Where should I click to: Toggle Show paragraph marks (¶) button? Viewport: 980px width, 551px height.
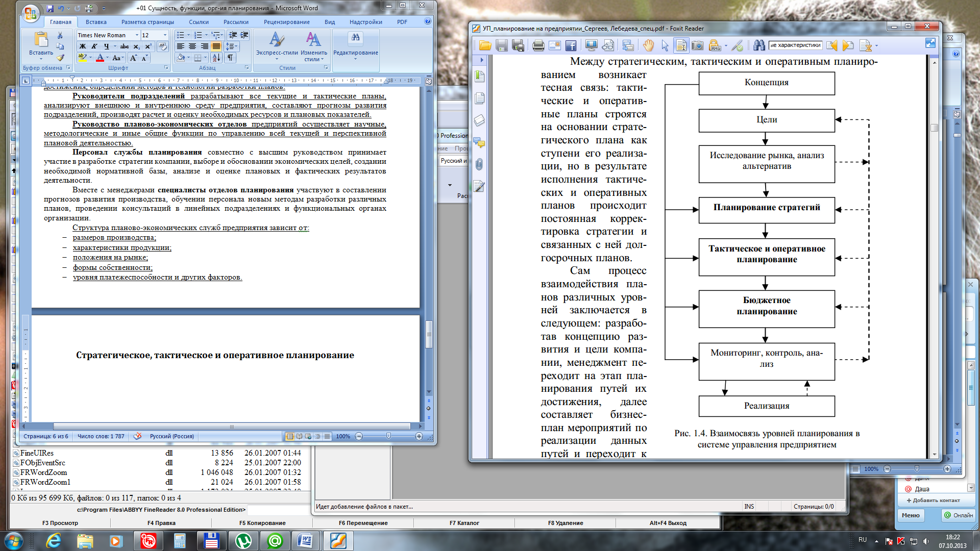230,58
